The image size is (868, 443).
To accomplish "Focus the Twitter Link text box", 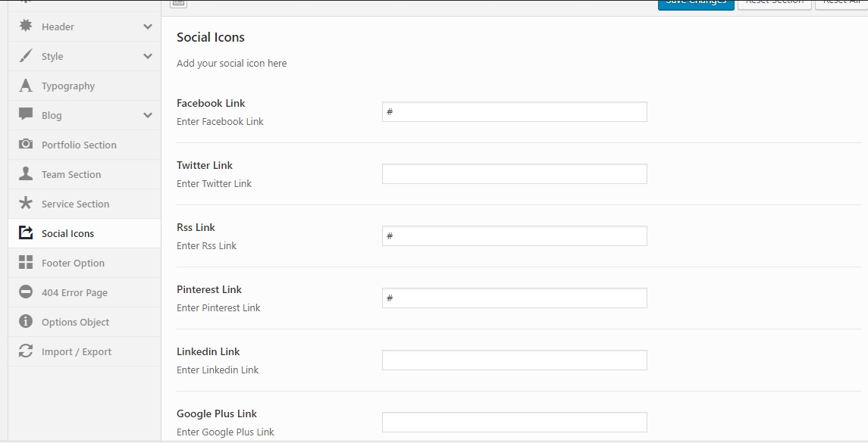I will [x=514, y=173].
